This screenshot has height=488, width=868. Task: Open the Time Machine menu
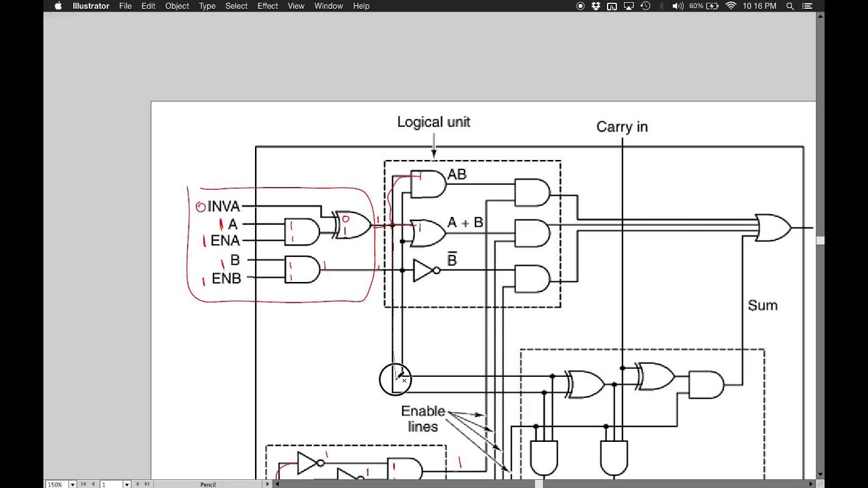(646, 6)
